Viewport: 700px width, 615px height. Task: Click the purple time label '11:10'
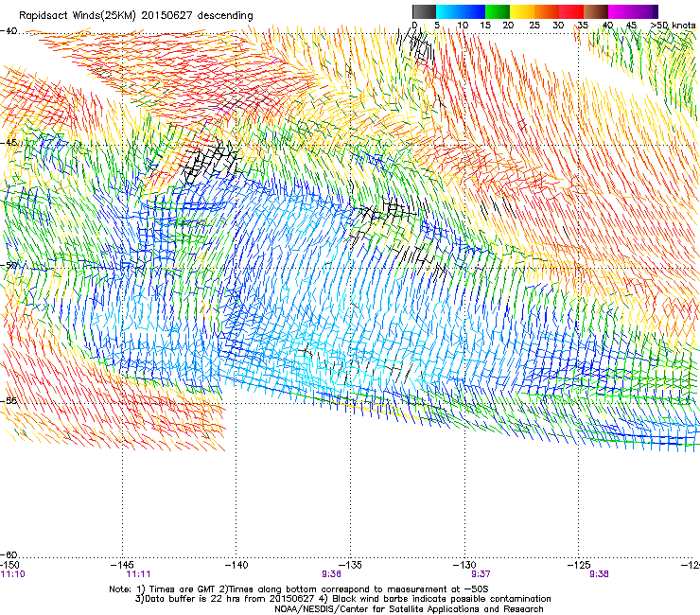click(x=12, y=574)
